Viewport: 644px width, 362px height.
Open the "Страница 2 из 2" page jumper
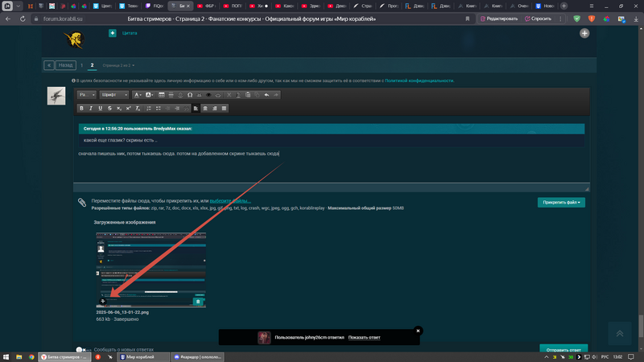point(118,65)
